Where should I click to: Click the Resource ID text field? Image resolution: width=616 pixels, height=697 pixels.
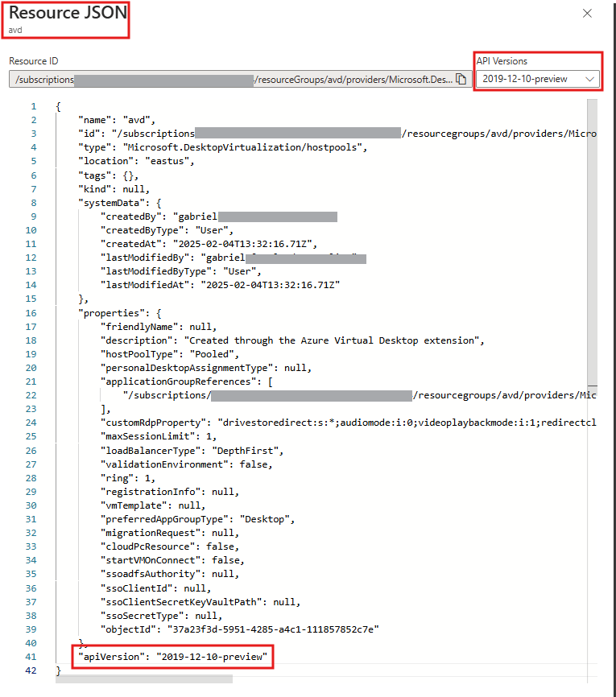[x=240, y=79]
